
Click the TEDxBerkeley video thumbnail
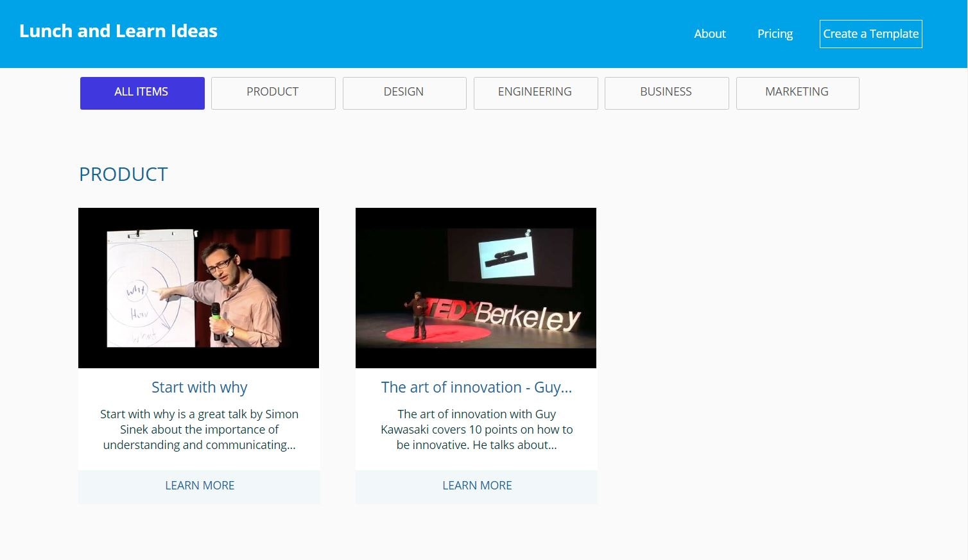pos(476,287)
